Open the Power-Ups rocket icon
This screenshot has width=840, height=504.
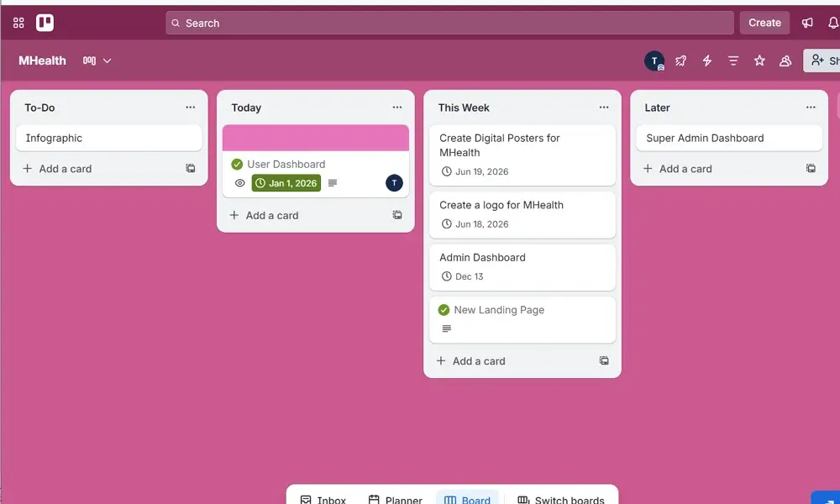[680, 60]
